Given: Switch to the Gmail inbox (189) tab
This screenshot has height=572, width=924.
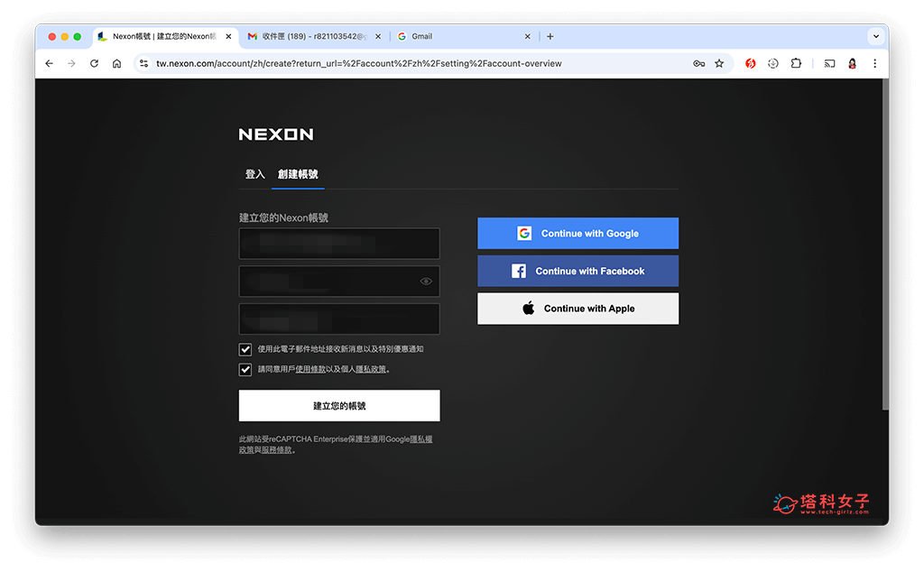Looking at the screenshot, I should (x=314, y=36).
